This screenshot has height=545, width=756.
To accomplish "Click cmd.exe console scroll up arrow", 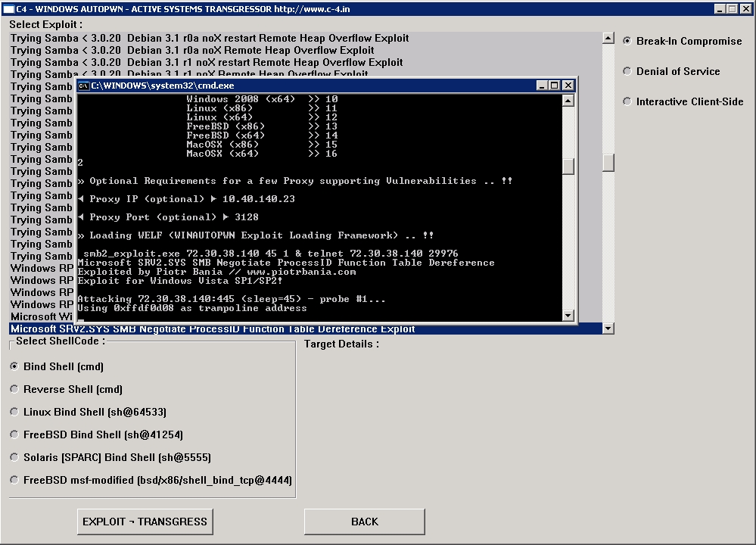I will point(568,101).
